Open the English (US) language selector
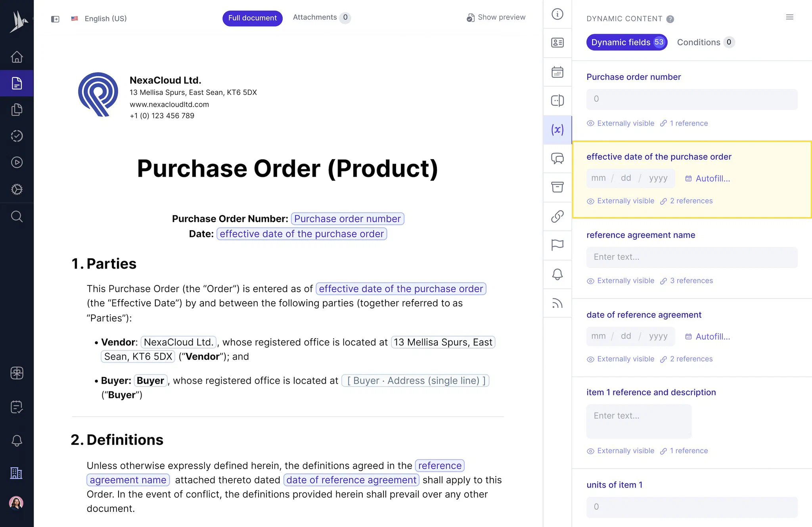The image size is (812, 527). point(99,19)
